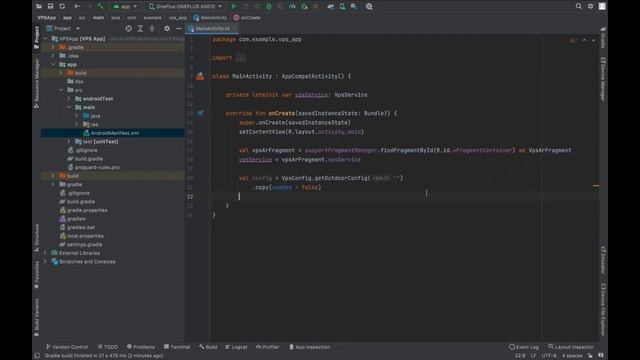Viewport: 640px width, 360px height.
Task: Toggle Device File Explorer right-side tab
Action: coord(603,310)
